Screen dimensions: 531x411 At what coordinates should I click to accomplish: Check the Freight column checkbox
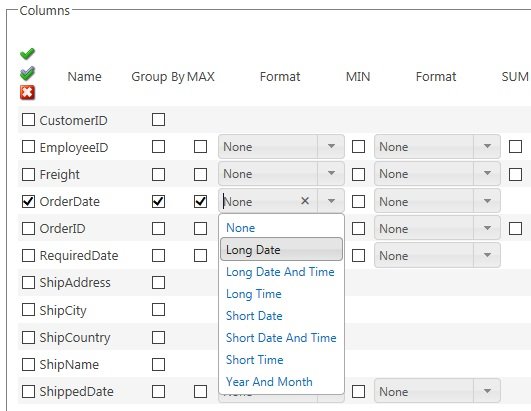coord(28,174)
